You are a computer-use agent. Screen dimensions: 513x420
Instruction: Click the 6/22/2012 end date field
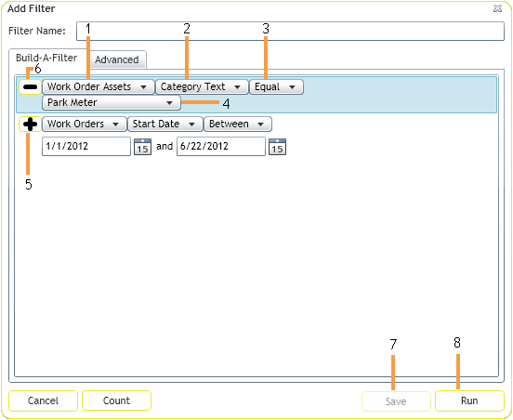click(221, 146)
